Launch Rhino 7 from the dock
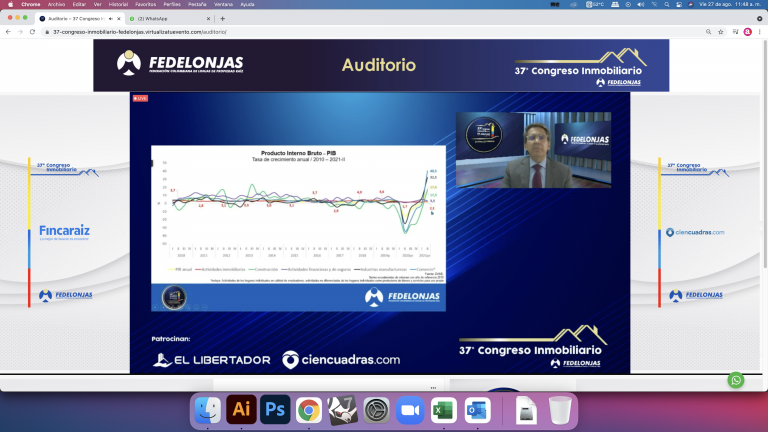The width and height of the screenshot is (768, 432). 342,410
